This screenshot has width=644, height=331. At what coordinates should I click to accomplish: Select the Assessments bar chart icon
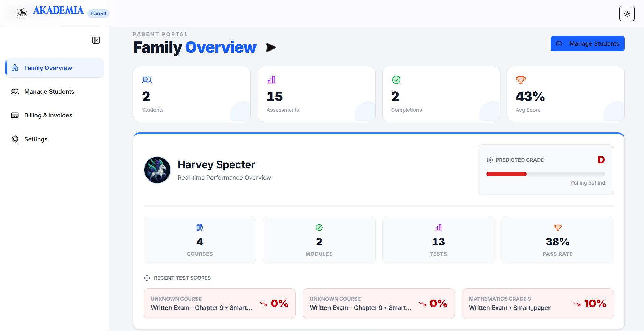pos(272,80)
